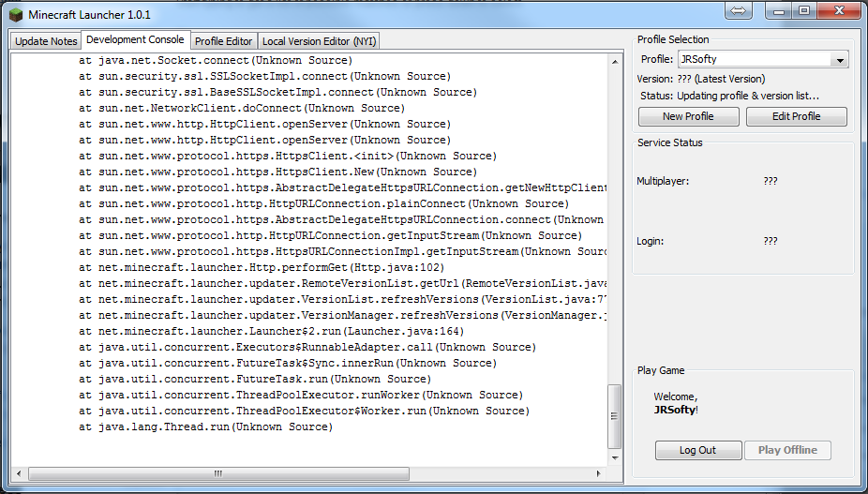Click the VersionList.refreshVersions stack trace line
The width and height of the screenshot is (868, 494).
click(x=343, y=300)
